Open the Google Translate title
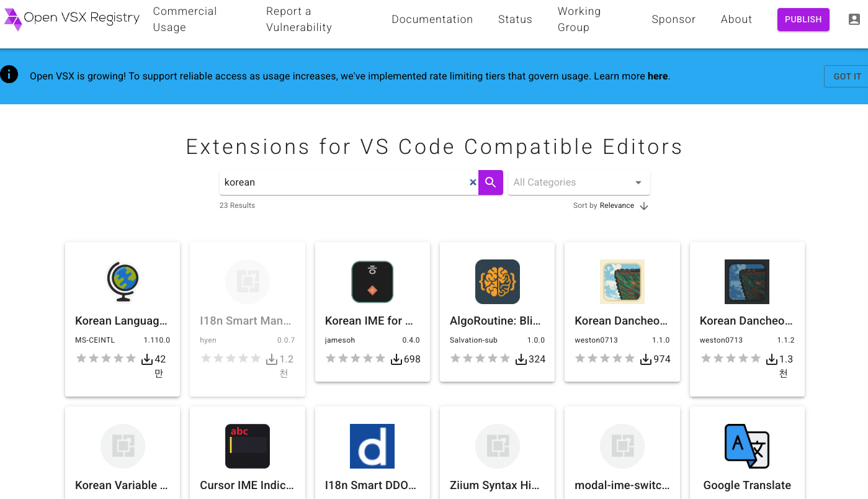Image resolution: width=868 pixels, height=499 pixels. click(747, 485)
